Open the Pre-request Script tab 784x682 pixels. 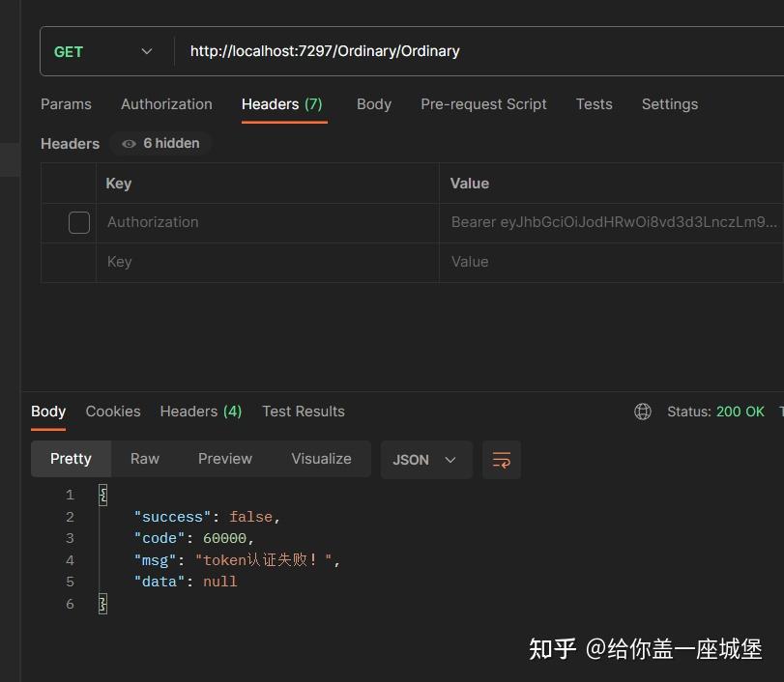click(x=483, y=104)
